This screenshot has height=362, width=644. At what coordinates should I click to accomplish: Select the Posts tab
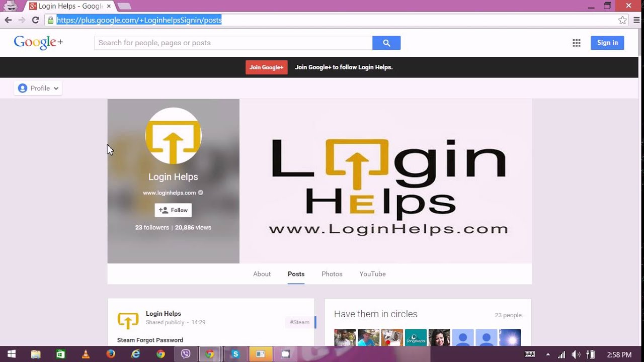coord(296,274)
